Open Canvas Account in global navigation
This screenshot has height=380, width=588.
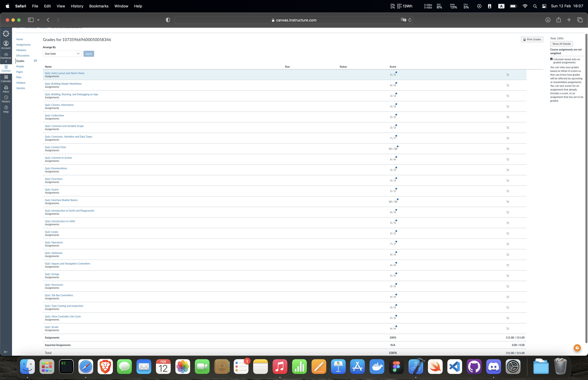(6, 45)
